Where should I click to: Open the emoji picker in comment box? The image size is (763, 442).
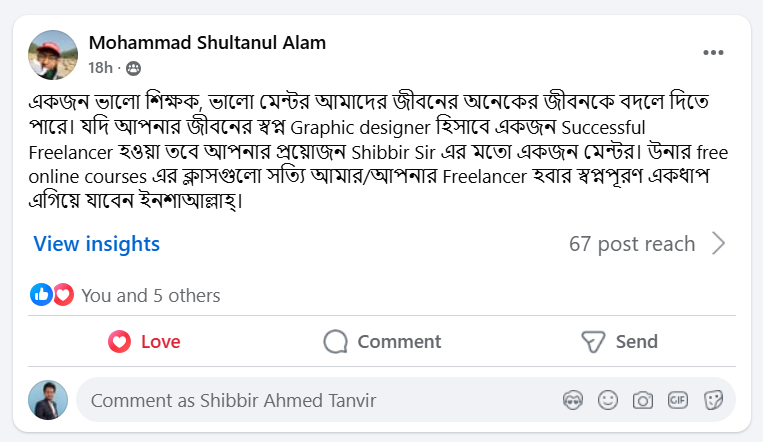(x=608, y=400)
